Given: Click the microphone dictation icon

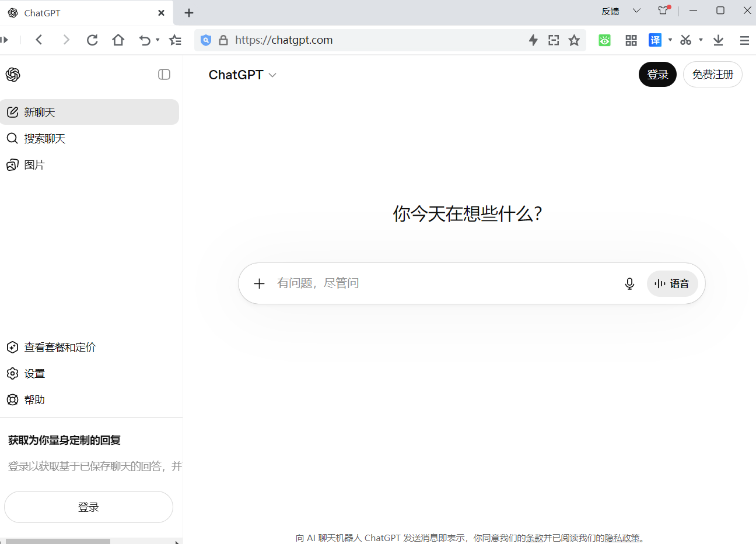Looking at the screenshot, I should pyautogui.click(x=629, y=283).
